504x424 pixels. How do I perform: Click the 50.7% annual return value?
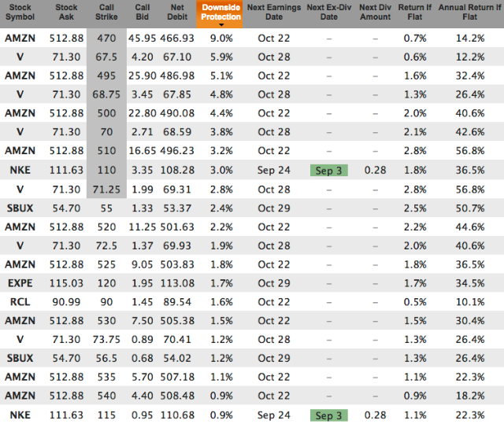[470, 208]
